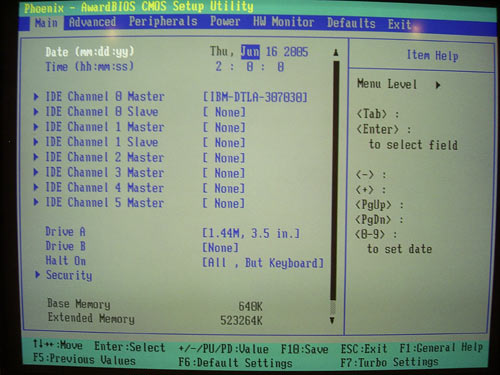Click the scrollbar down arrow
500x375 pixels.
[332, 321]
